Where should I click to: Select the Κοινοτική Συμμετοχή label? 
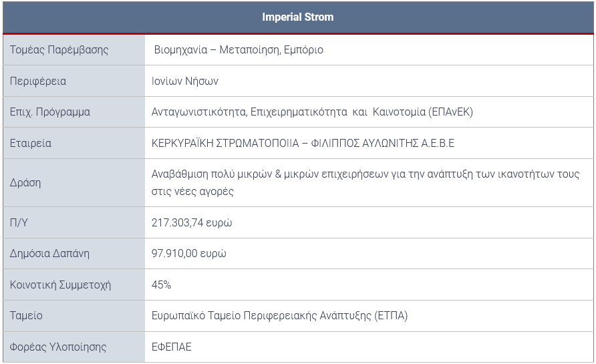[60, 285]
